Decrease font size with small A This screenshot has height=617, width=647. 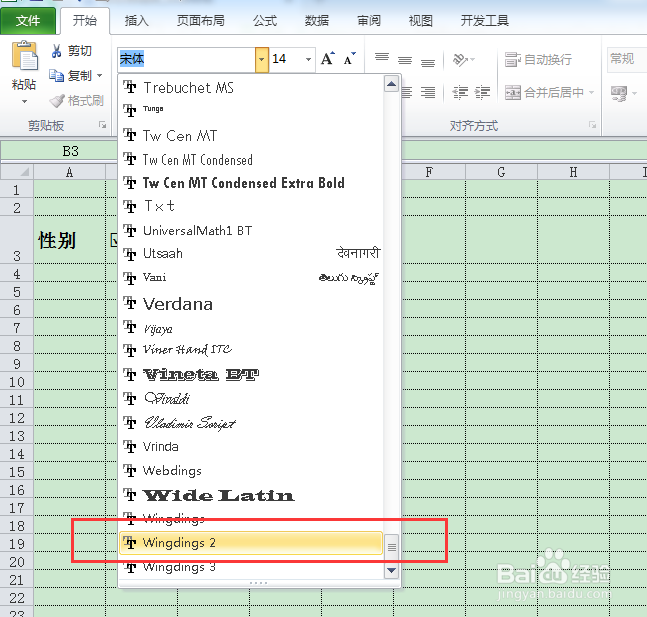[350, 59]
